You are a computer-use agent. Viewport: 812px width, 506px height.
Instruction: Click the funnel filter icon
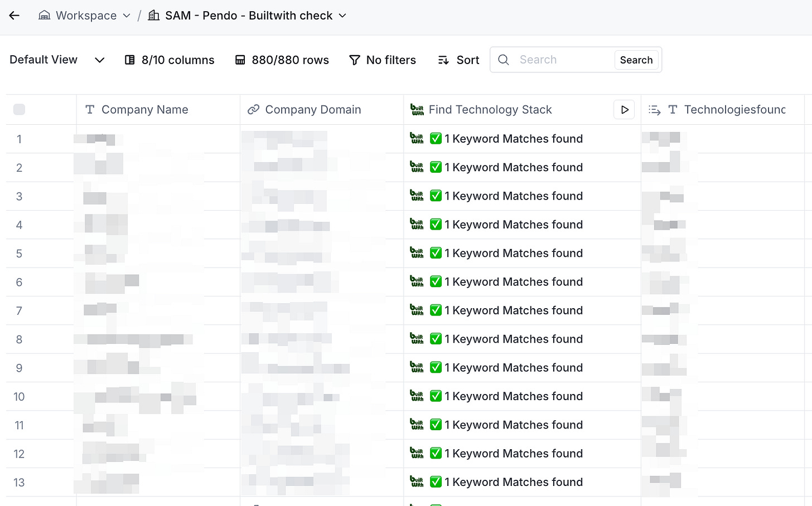(355, 60)
